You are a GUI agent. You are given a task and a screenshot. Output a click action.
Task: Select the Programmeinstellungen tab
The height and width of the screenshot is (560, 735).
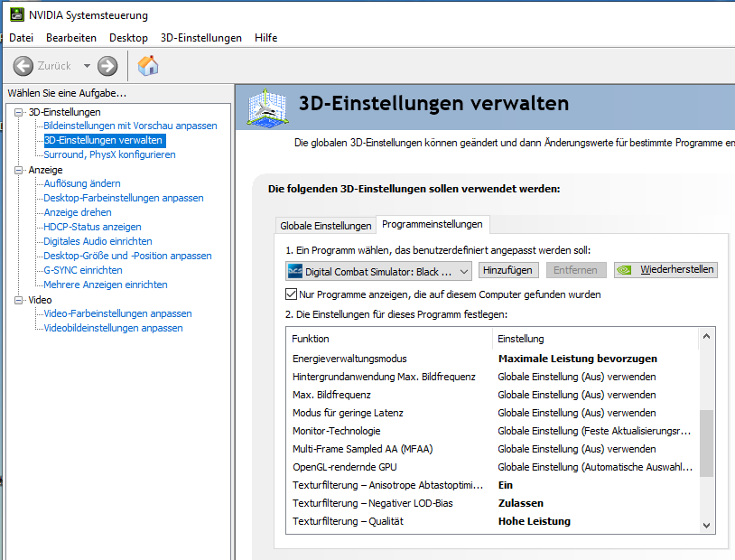coord(433,224)
